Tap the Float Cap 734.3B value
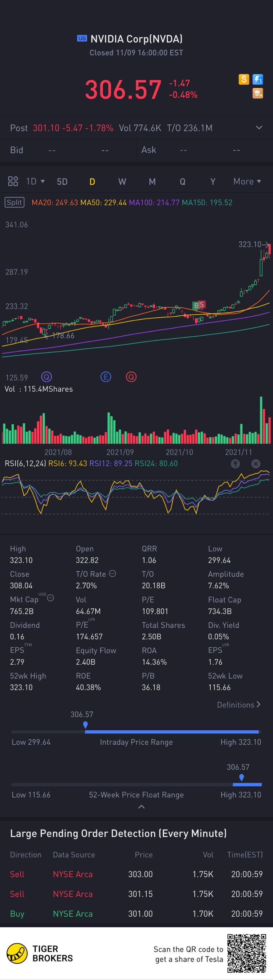The height and width of the screenshot is (980, 273). pos(220,611)
